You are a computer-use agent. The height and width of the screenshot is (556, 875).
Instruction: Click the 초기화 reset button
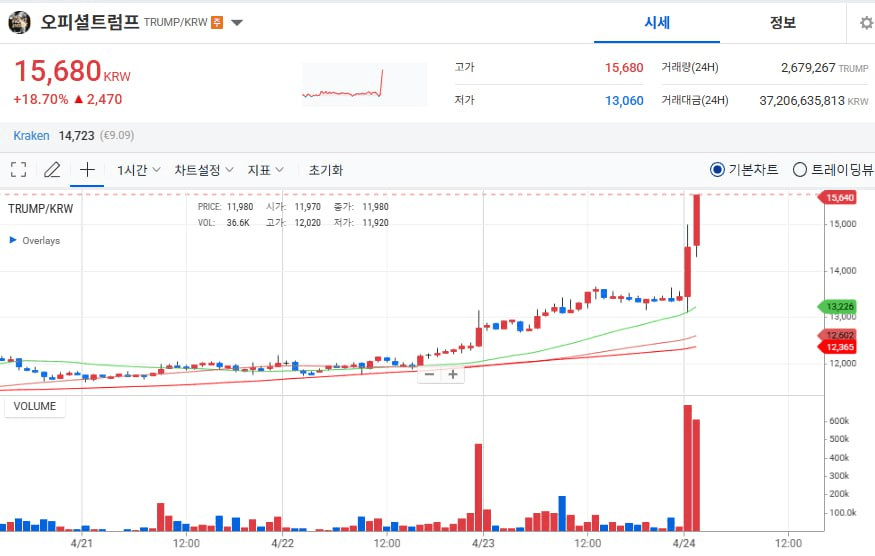(326, 170)
